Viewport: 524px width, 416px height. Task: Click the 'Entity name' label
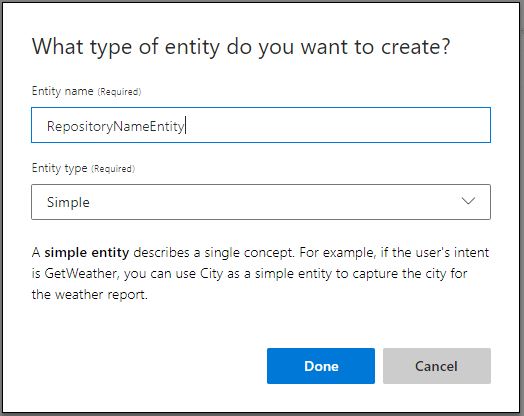[x=62, y=91]
